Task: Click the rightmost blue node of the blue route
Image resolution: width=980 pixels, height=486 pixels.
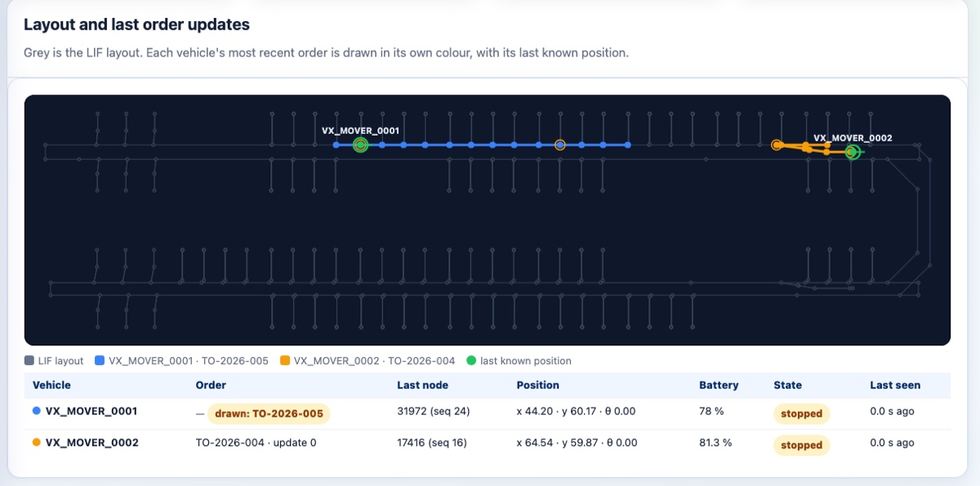Action: 627,145
